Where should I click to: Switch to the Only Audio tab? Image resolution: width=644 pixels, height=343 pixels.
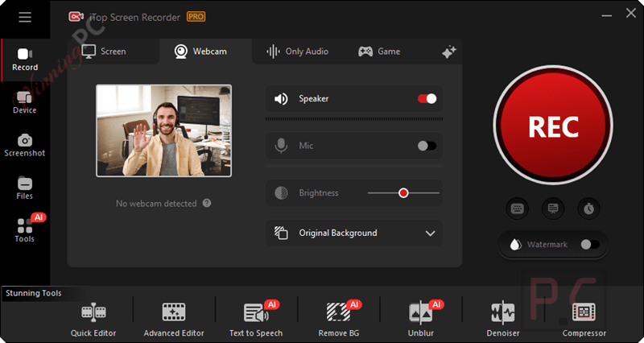click(297, 52)
